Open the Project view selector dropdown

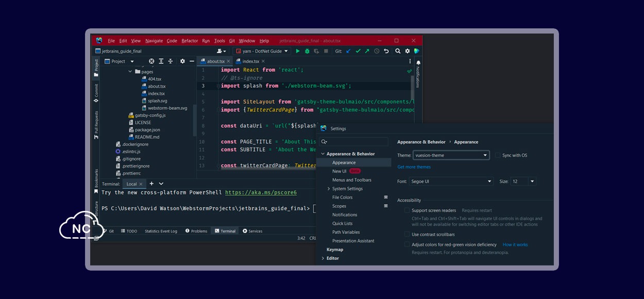click(x=120, y=61)
